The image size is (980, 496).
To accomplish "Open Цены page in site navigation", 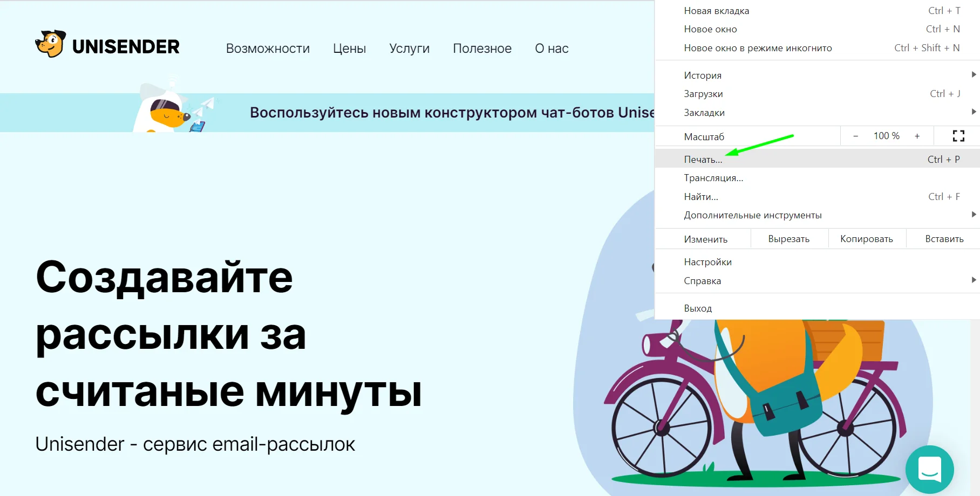I will point(349,49).
